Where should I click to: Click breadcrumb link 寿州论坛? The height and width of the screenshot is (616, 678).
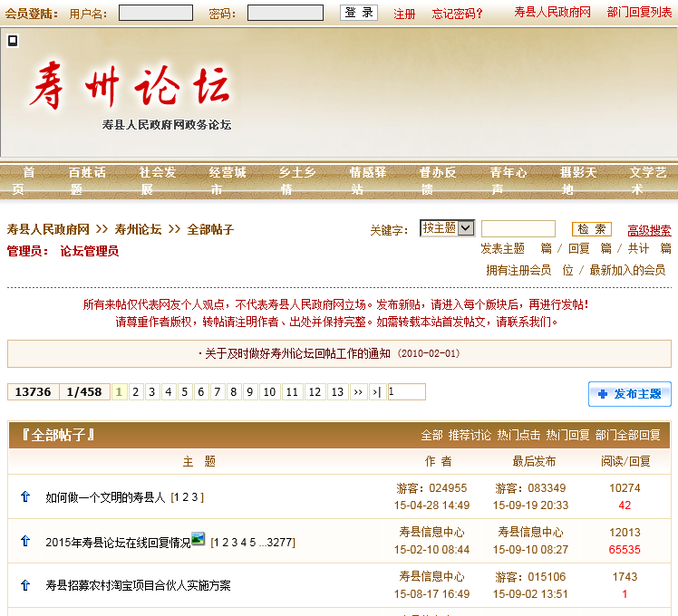pos(139,229)
